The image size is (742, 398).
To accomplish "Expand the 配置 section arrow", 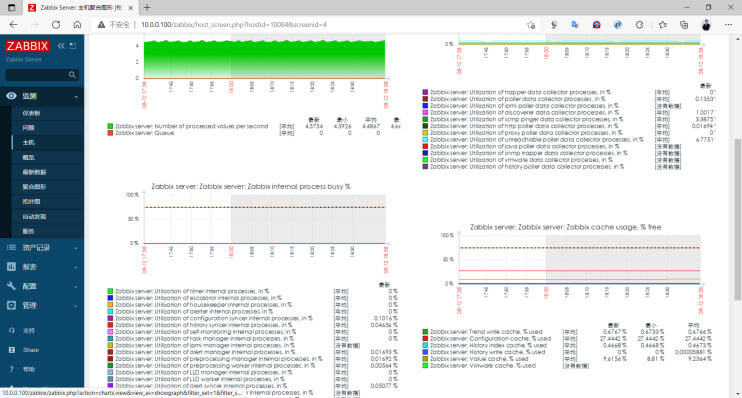I will coord(76,287).
